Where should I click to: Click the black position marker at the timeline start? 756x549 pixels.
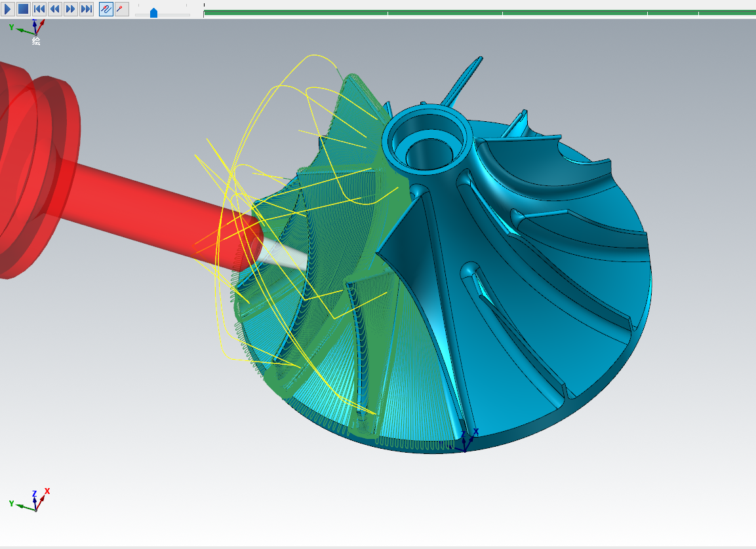tap(204, 5)
